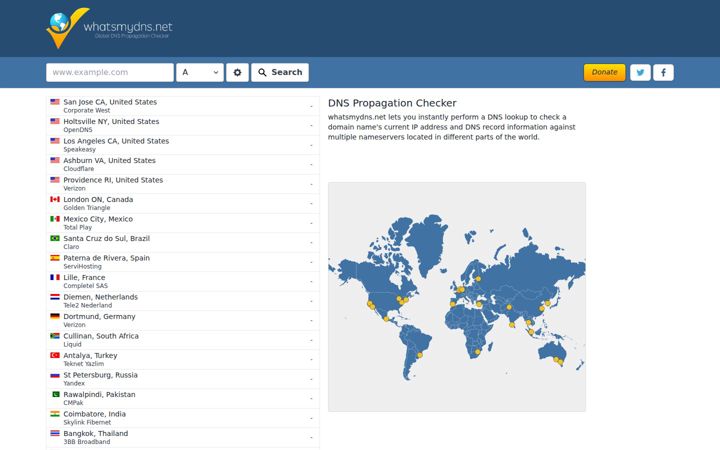Click the Spain flag for Paterna de Rivera
This screenshot has height=450, width=720.
click(55, 258)
